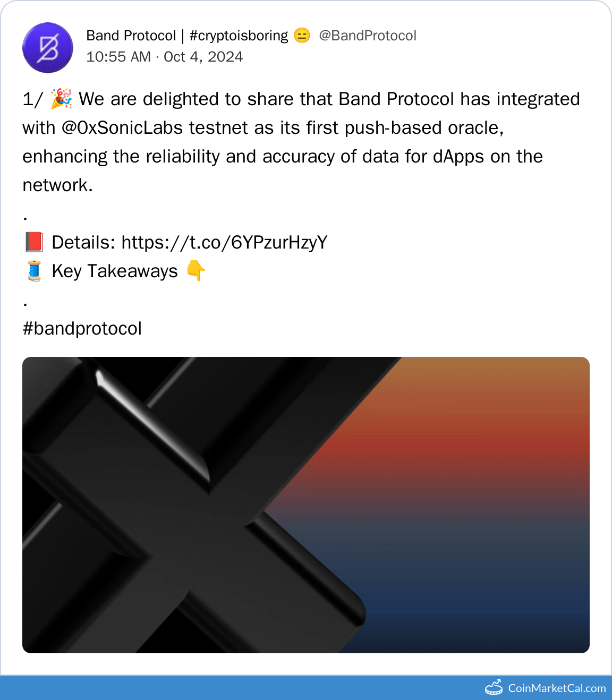Open the #bandprotocol hashtag
612x700 pixels.
82,328
